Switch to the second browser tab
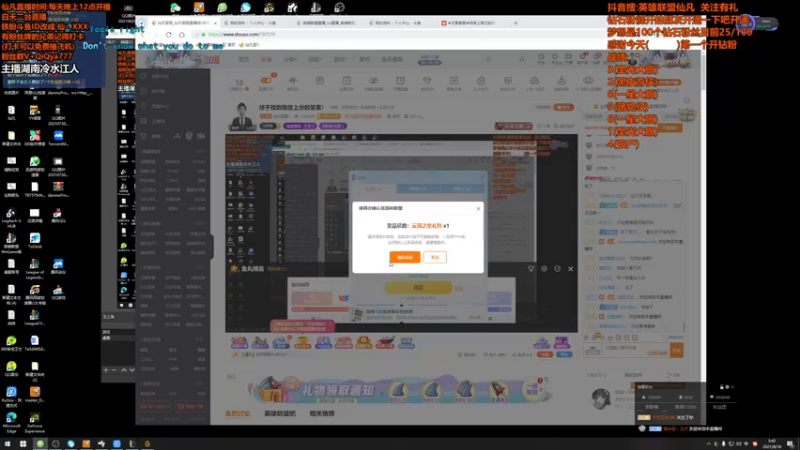The width and height of the screenshot is (800, 450). [x=254, y=23]
